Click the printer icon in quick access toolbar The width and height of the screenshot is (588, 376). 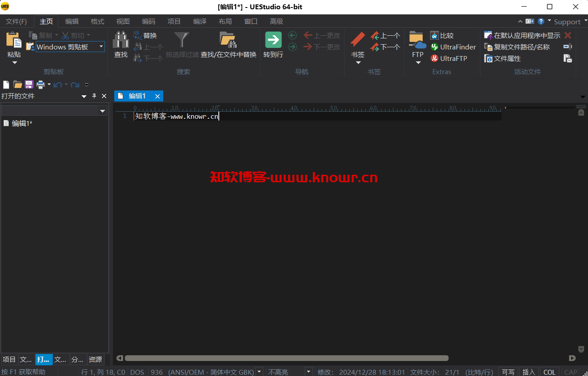(41, 84)
